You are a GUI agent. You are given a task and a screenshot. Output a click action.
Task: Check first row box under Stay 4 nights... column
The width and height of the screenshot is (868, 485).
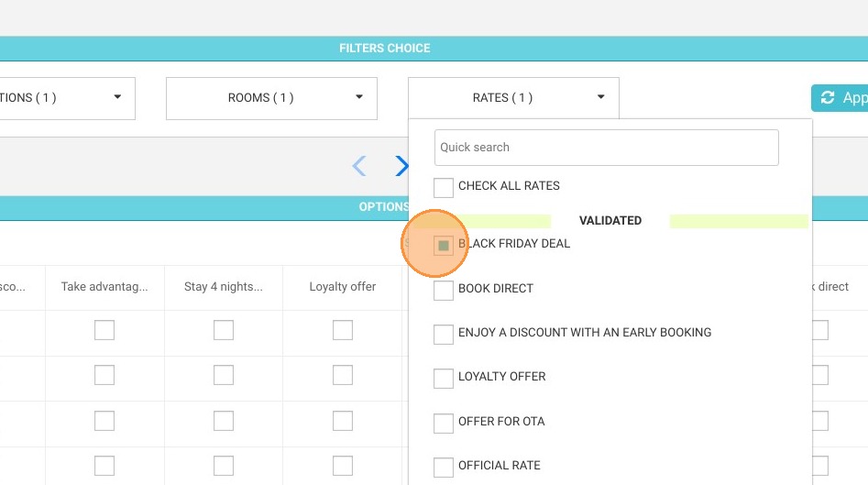point(224,330)
